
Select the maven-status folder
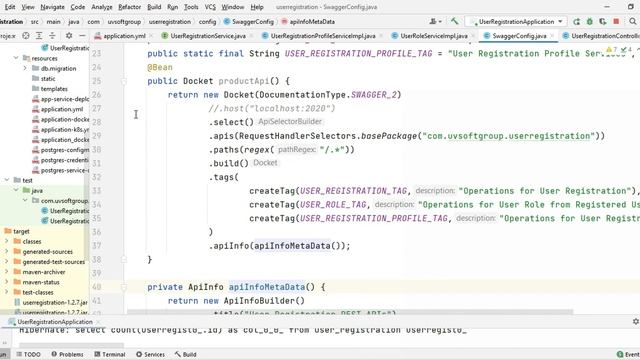click(41, 282)
